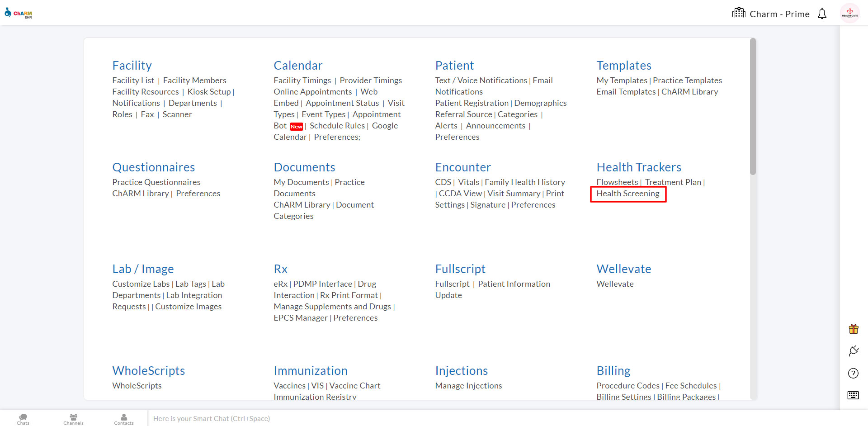Open the Facility Members link
868x426 pixels.
tap(194, 80)
